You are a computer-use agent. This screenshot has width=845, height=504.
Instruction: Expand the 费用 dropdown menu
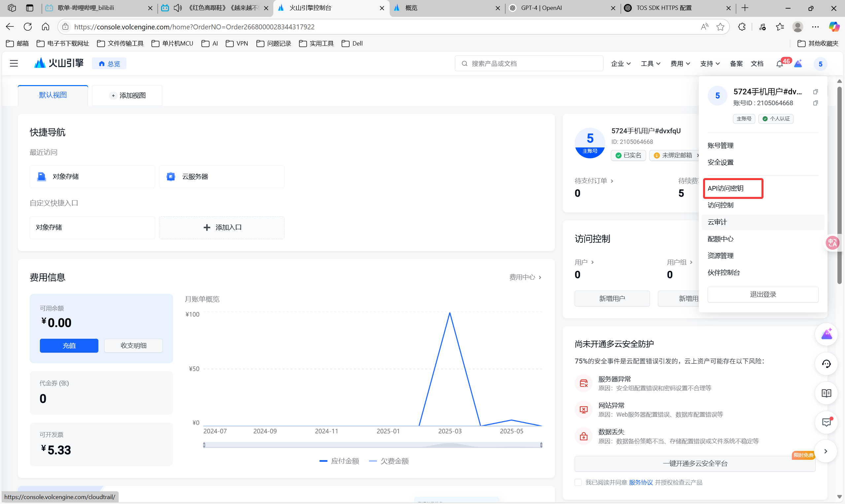point(680,64)
